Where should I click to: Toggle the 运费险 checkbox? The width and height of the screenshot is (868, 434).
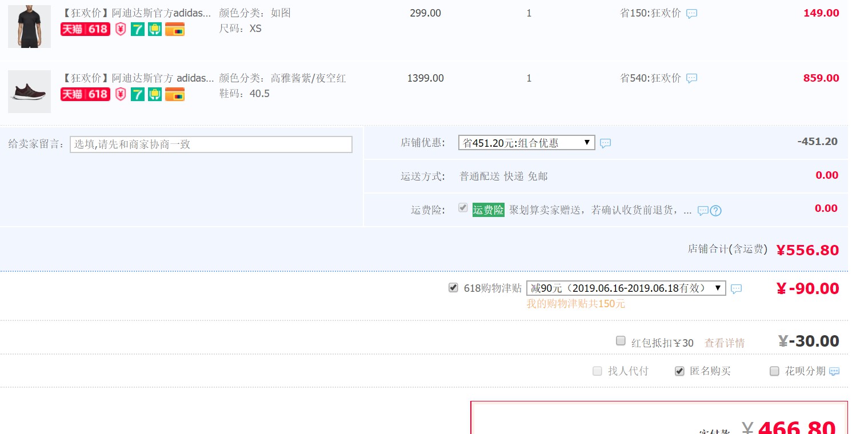pos(463,208)
